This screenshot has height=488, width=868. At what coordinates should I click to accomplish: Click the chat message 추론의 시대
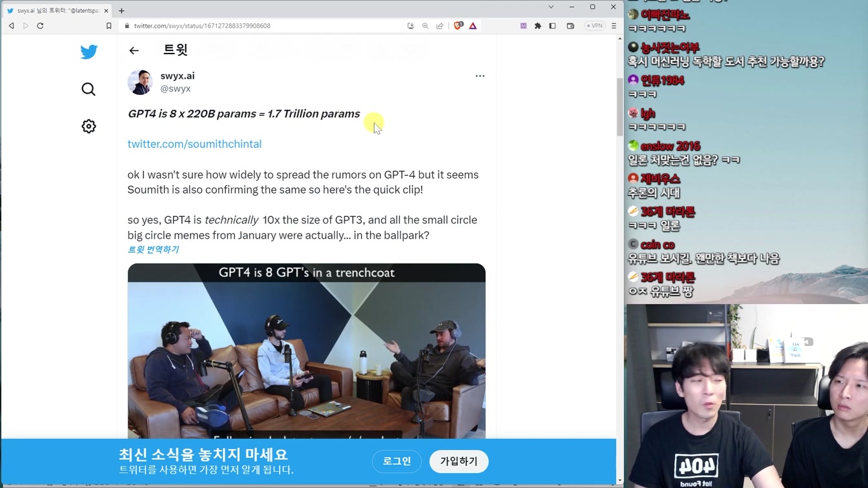(654, 193)
